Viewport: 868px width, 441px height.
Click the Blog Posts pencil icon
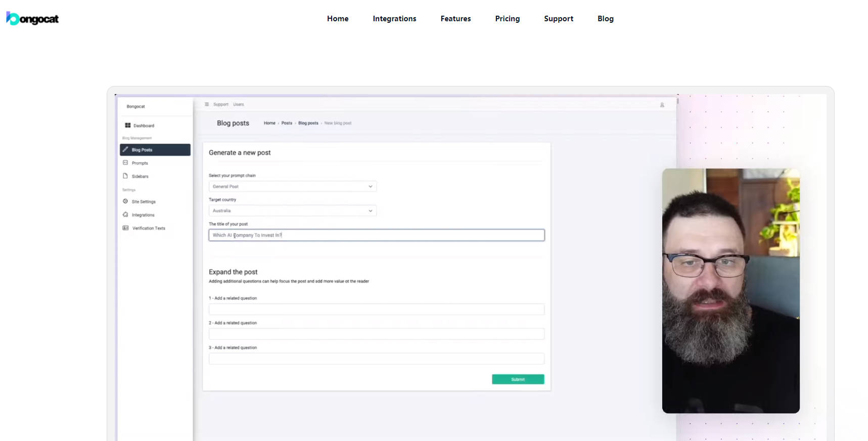tap(125, 150)
